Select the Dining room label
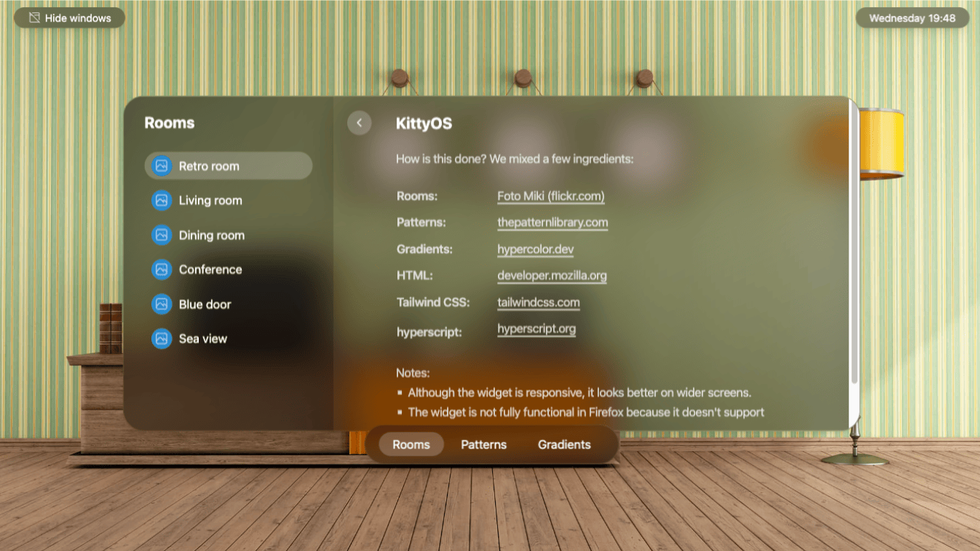The image size is (980, 551). point(212,235)
